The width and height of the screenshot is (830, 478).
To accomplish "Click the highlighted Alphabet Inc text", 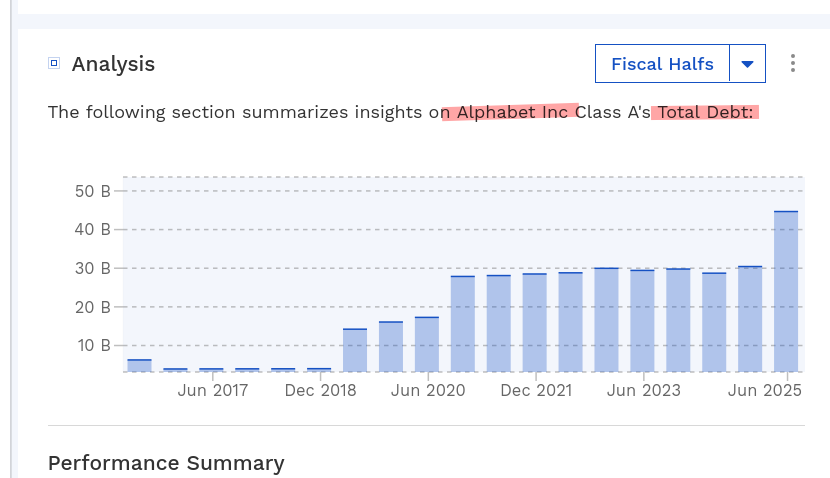I will coord(510,112).
